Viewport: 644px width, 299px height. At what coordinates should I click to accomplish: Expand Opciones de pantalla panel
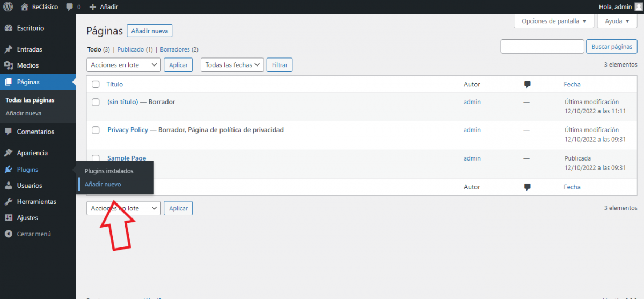pyautogui.click(x=554, y=21)
